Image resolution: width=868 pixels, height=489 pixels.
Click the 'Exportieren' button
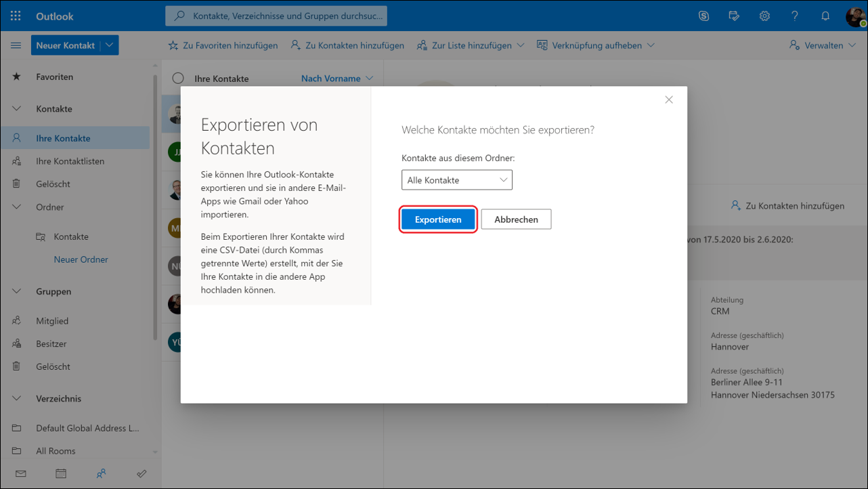(x=438, y=219)
